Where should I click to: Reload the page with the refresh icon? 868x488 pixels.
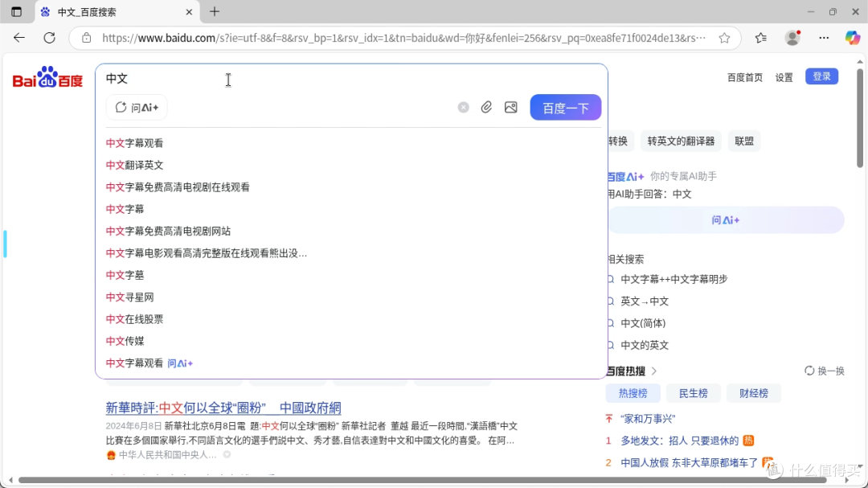click(49, 37)
